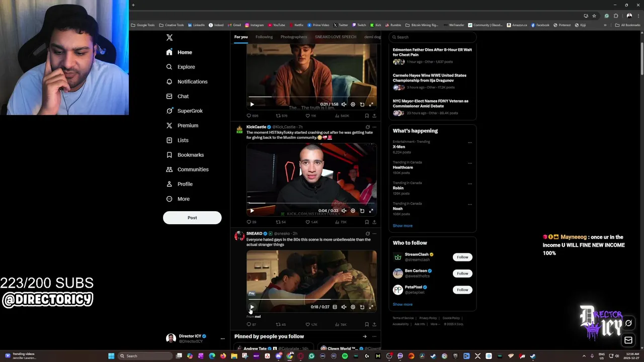The height and width of the screenshot is (362, 644).
Task: Unmute the SNEAKO video
Action: tap(344, 307)
